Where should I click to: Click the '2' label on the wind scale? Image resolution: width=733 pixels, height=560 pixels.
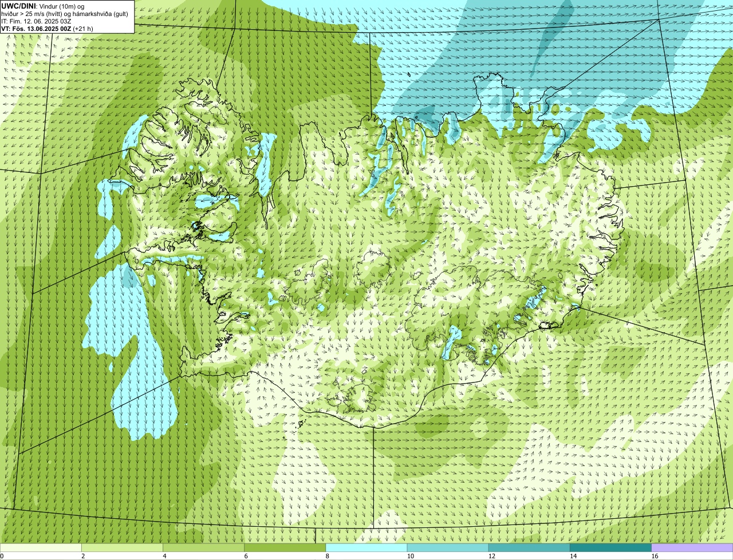point(83,556)
